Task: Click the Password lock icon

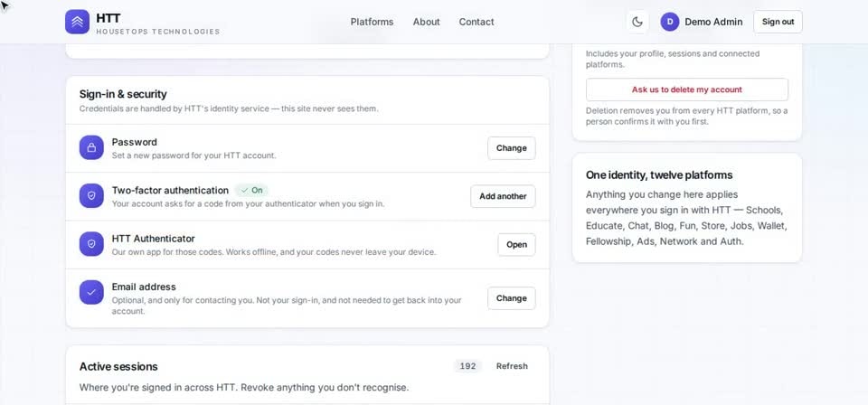Action: coord(91,147)
